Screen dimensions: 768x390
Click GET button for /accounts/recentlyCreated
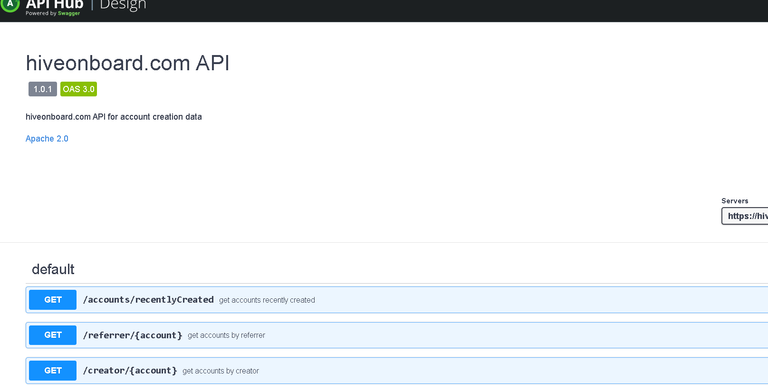52,300
